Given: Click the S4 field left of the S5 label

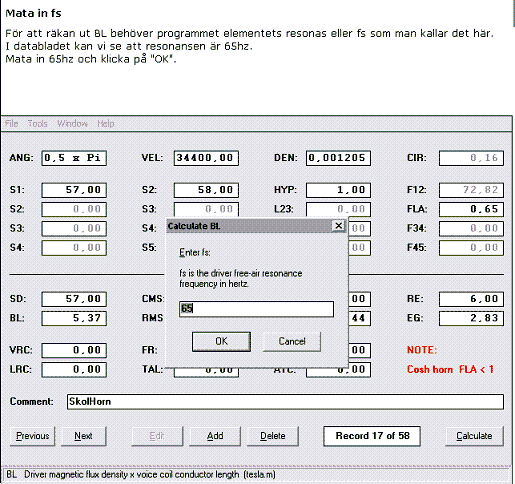Looking at the screenshot, I should coord(74,248).
